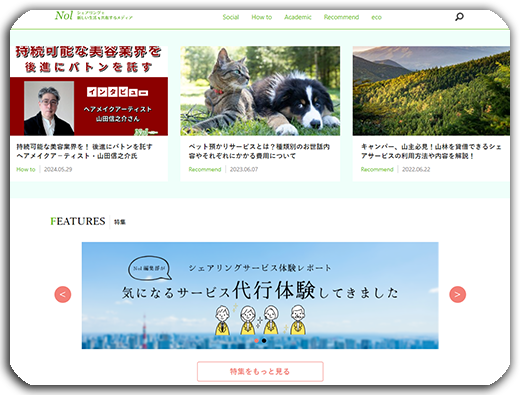520x395 pixels.
Task: Click the 持続可能な美容業界 article title
Action: 84,151
